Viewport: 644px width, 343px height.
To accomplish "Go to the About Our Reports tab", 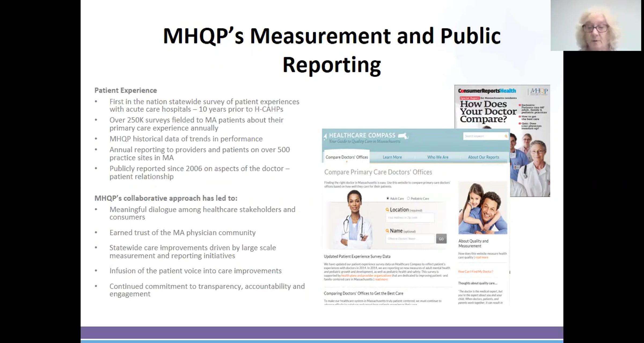I will click(x=484, y=157).
